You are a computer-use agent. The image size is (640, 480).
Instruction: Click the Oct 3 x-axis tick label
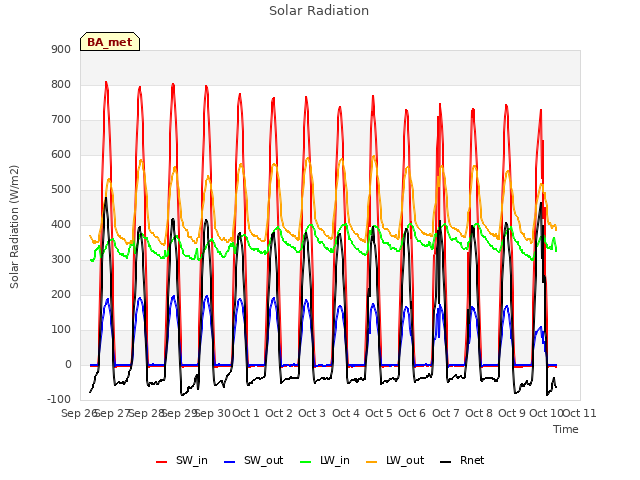click(x=312, y=413)
